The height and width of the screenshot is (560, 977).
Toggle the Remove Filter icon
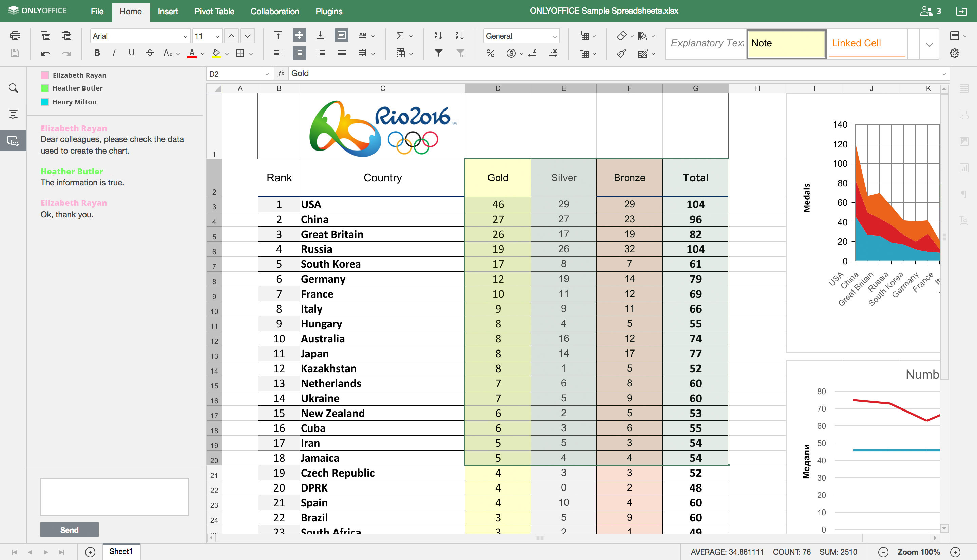[x=462, y=52]
